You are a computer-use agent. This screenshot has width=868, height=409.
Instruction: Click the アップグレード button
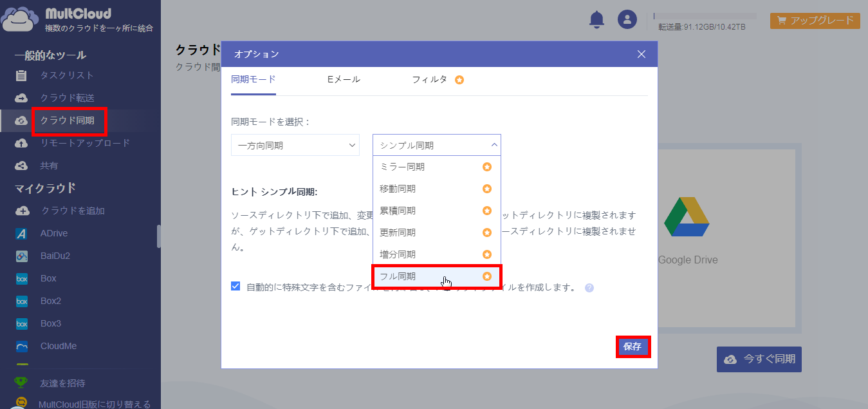[815, 20]
